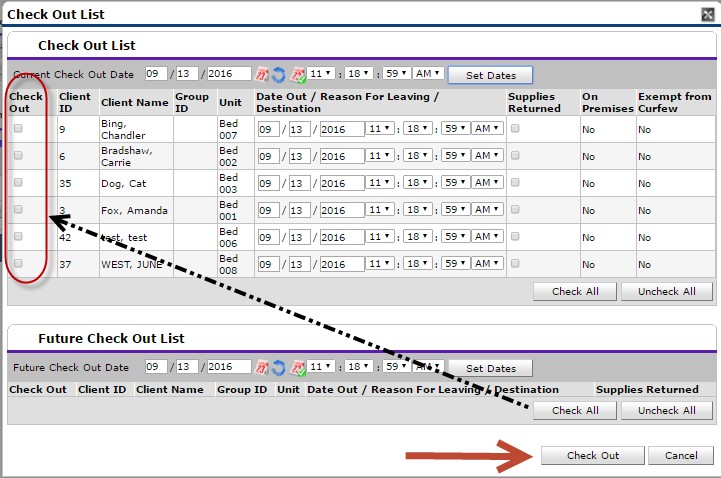The width and height of the screenshot is (721, 478).
Task: Click Uncheck All in Future Check Out List
Action: point(667,410)
